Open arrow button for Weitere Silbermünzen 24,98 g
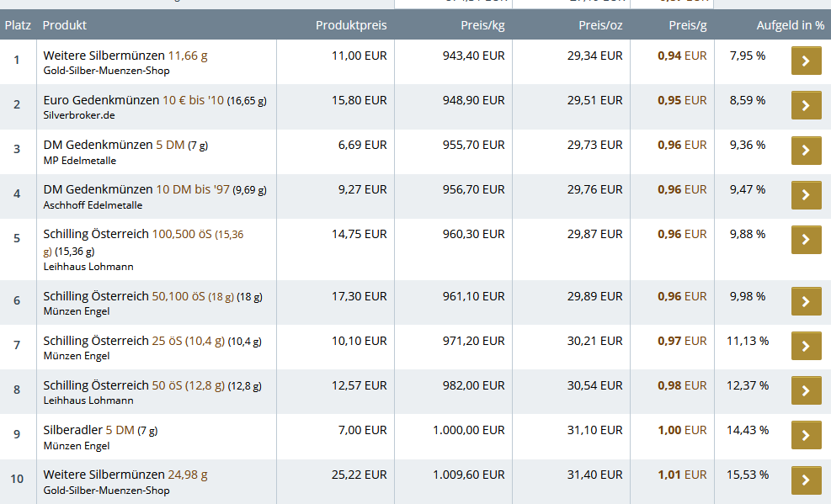Screen dimensions: 831x504 coord(806,480)
